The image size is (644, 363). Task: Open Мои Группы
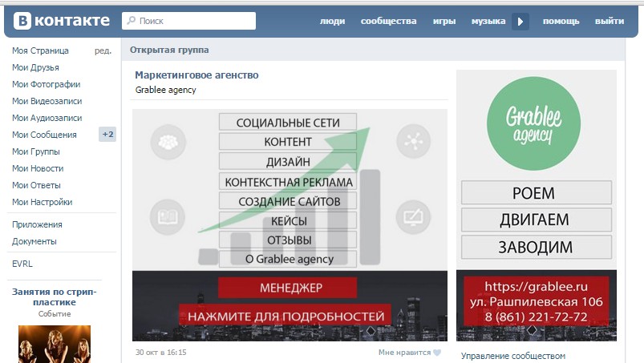click(x=36, y=151)
